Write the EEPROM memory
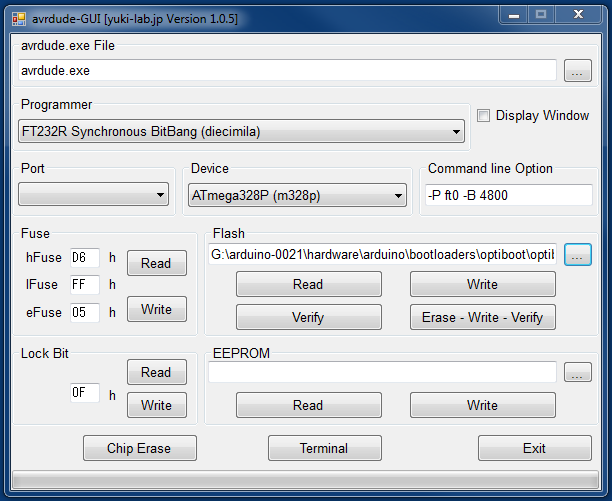612x501 pixels. click(x=483, y=405)
